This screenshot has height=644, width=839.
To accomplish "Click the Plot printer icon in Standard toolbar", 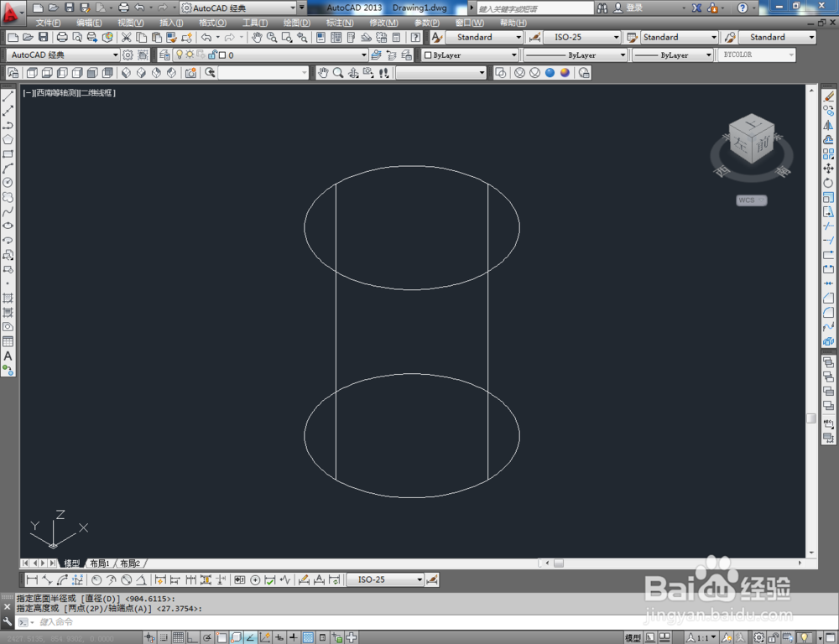I will tap(62, 37).
